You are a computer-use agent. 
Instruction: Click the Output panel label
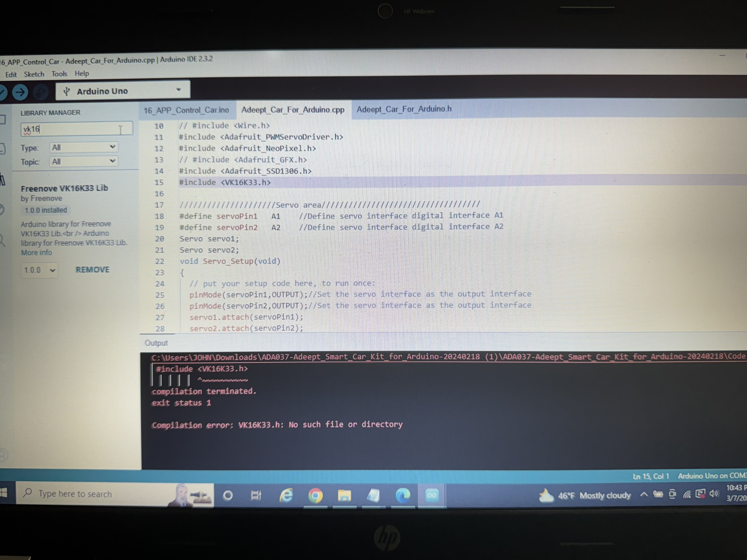pos(156,343)
